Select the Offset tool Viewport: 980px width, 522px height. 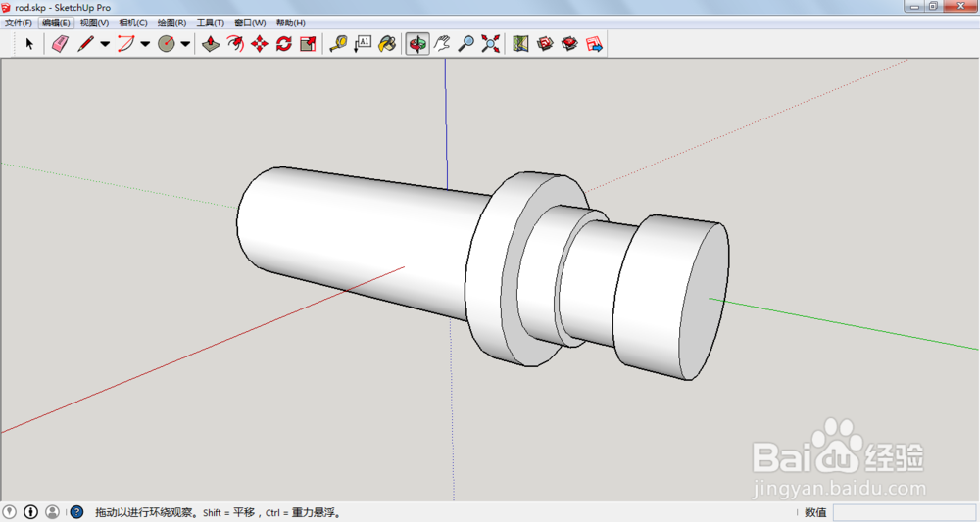tap(235, 44)
